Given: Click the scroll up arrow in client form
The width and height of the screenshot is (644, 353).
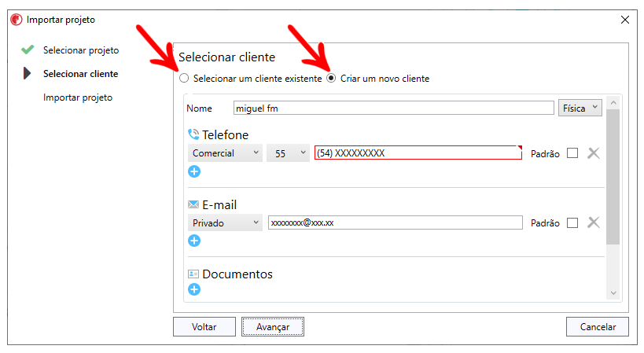Looking at the screenshot, I should point(613,103).
